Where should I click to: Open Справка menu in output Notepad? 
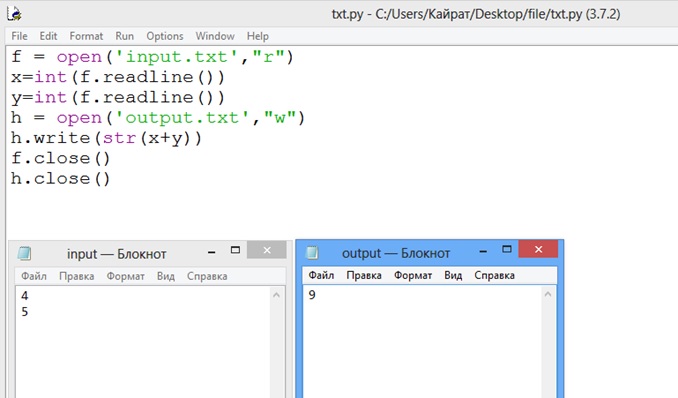coord(494,275)
